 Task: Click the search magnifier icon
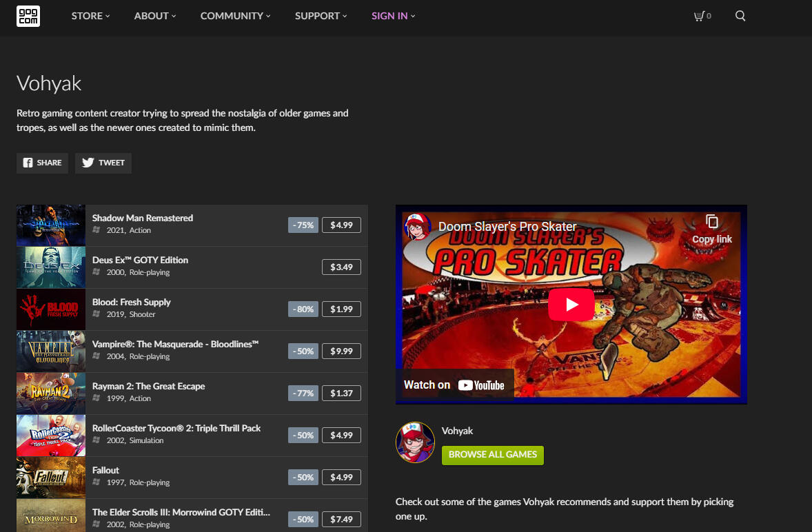740,16
